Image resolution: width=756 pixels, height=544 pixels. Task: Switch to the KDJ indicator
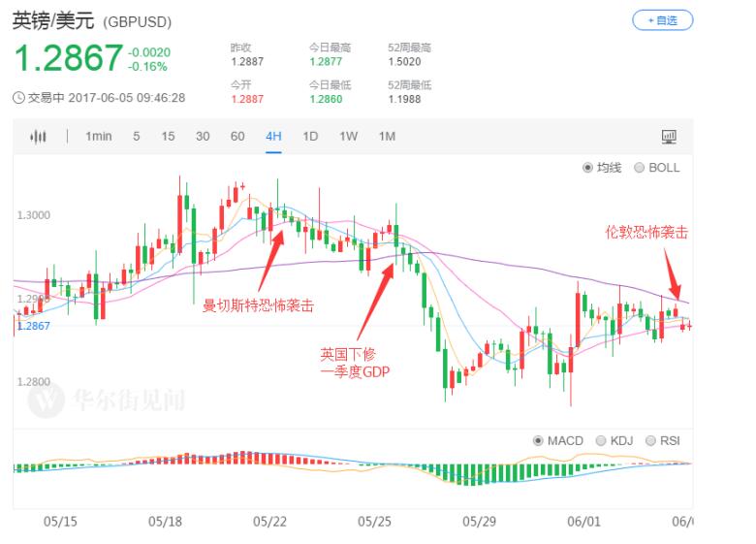pos(601,441)
